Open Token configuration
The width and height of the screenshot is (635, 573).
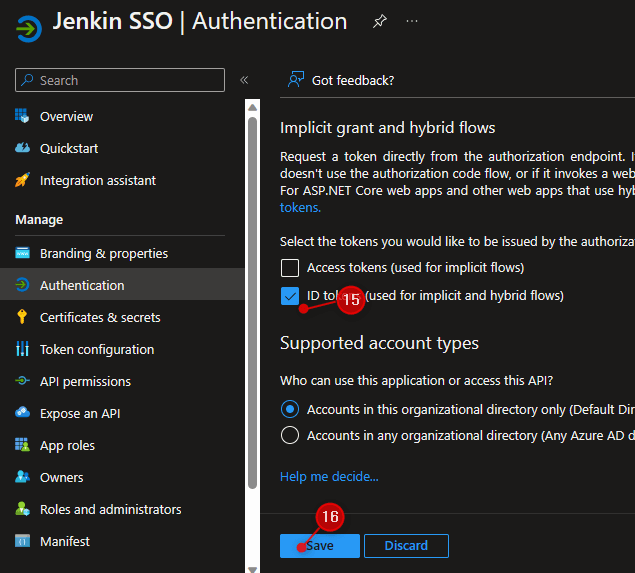(x=97, y=349)
